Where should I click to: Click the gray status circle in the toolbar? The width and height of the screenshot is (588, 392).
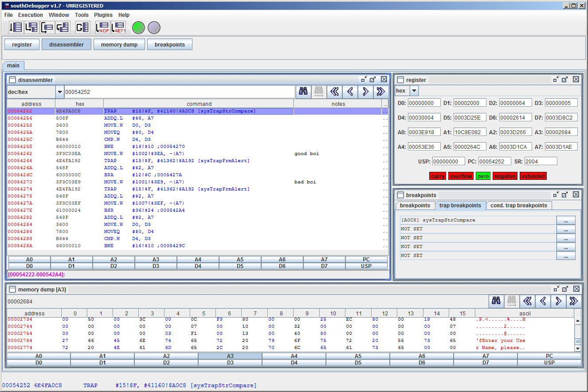(x=154, y=27)
